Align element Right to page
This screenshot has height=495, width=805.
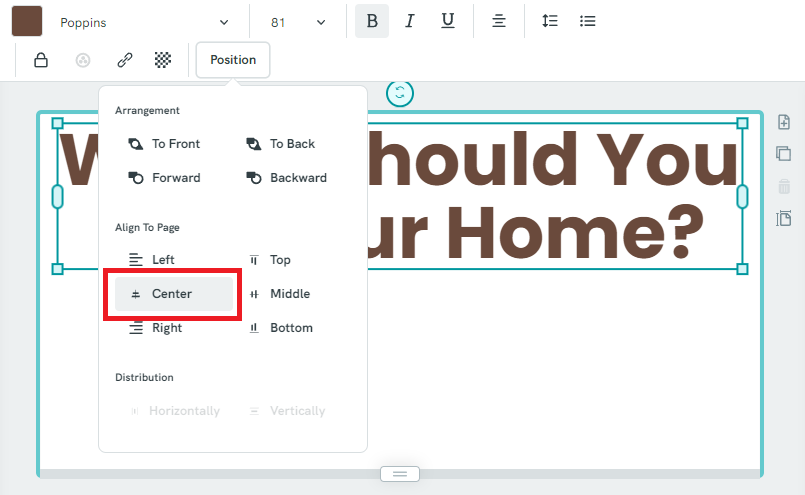156,328
